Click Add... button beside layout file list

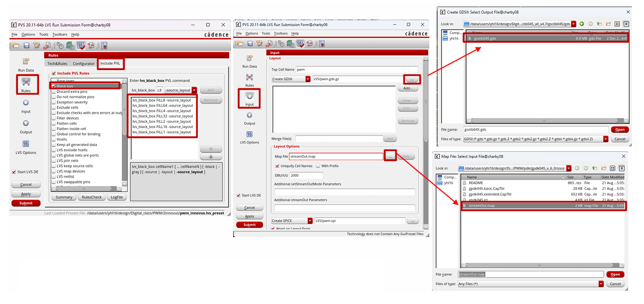408,89
